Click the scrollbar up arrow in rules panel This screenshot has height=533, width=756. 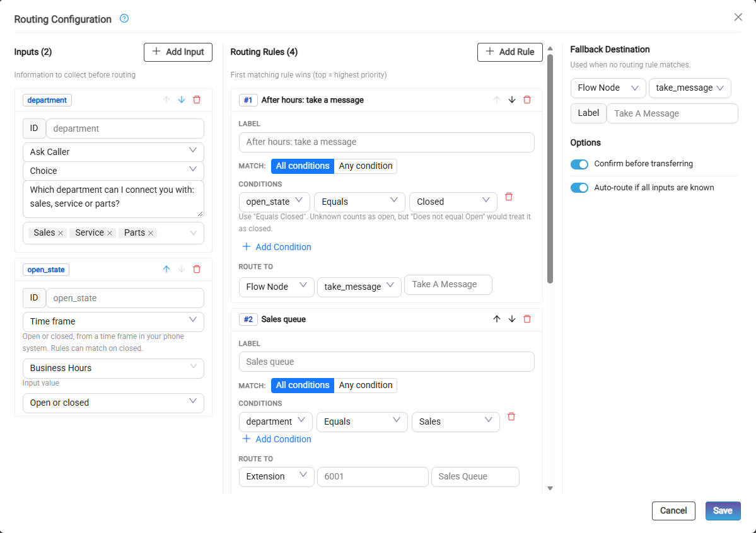pyautogui.click(x=550, y=49)
